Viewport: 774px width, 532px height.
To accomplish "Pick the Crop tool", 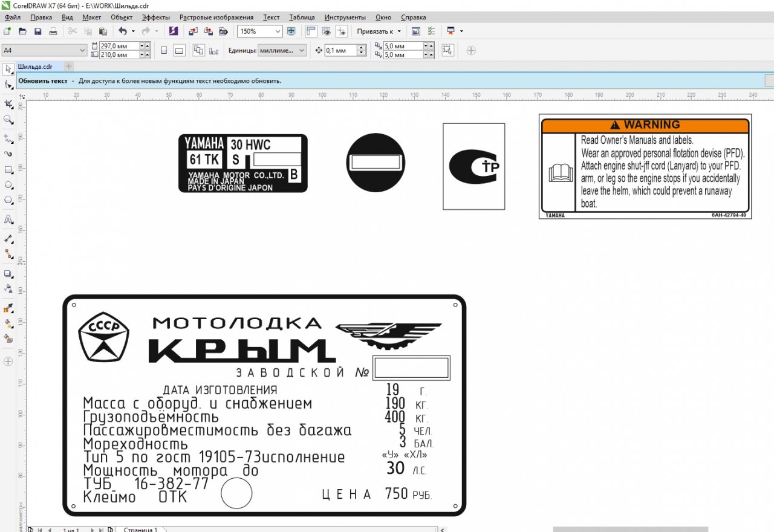I will 8,105.
